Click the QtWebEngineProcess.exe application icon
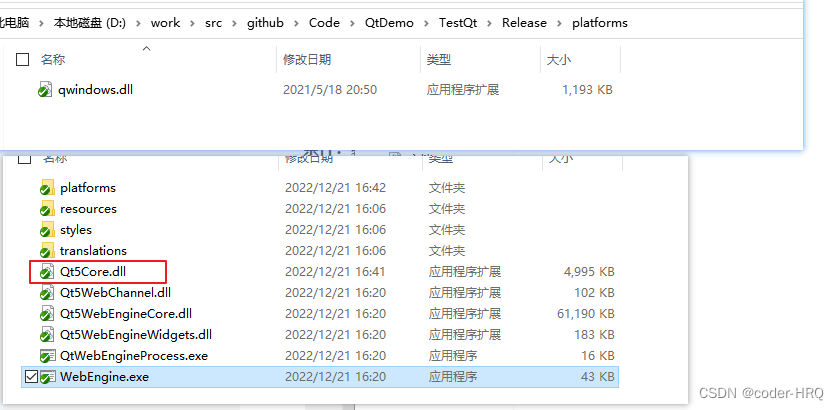839x410 pixels. 48,356
